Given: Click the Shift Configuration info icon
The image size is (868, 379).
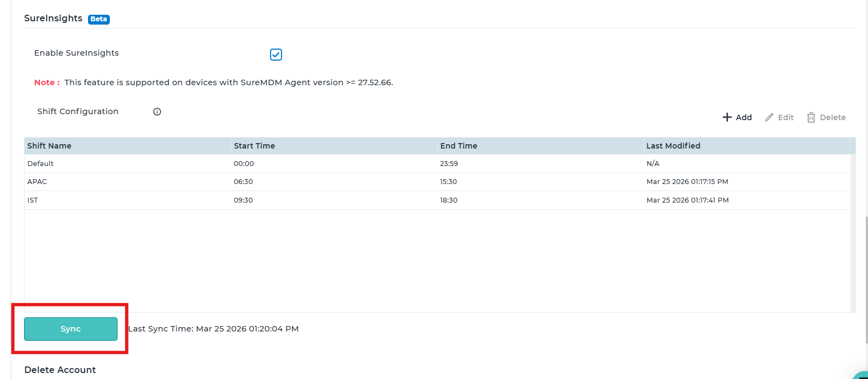Looking at the screenshot, I should tap(157, 112).
